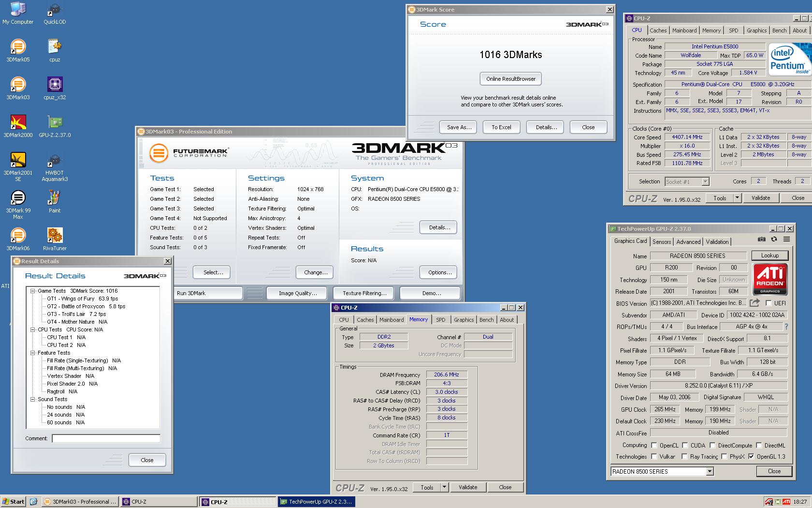
Task: Open the Start menu
Action: pyautogui.click(x=13, y=502)
